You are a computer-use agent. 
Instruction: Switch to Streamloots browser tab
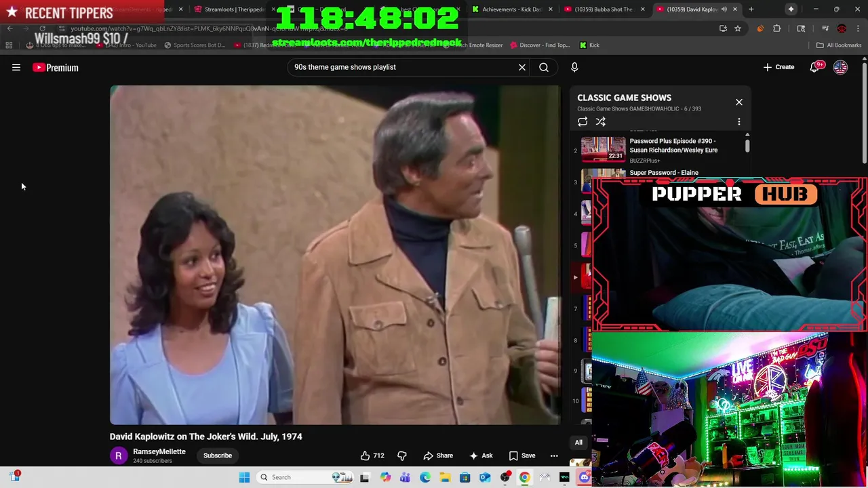234,9
